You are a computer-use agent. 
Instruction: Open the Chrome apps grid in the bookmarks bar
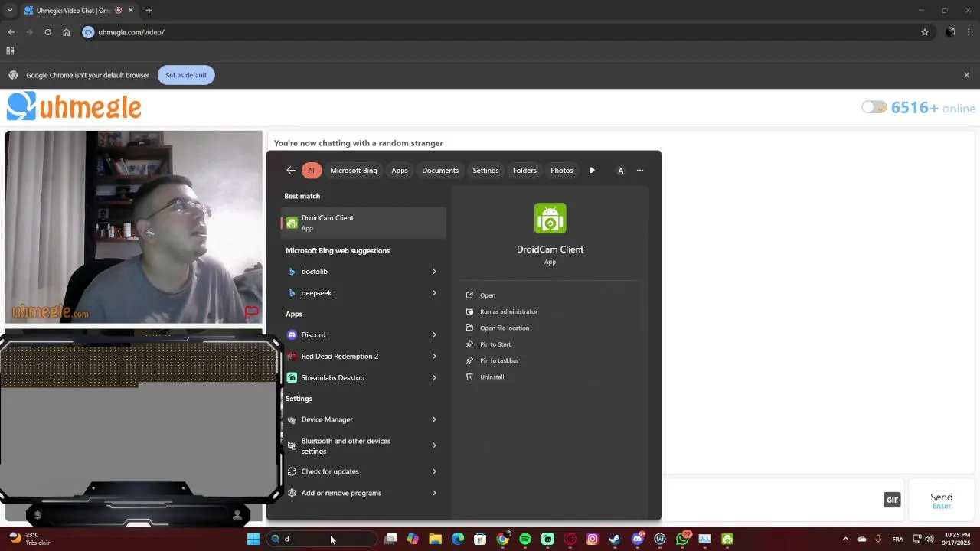pyautogui.click(x=10, y=51)
